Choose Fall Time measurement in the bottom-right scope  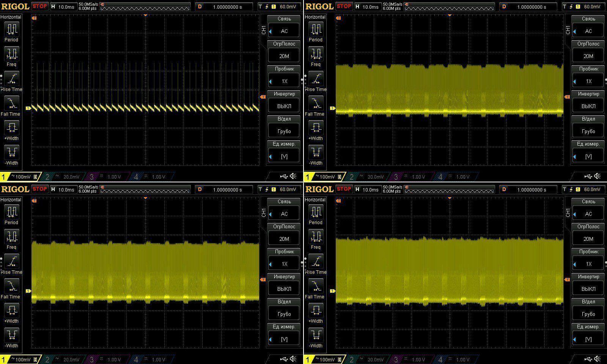click(316, 286)
